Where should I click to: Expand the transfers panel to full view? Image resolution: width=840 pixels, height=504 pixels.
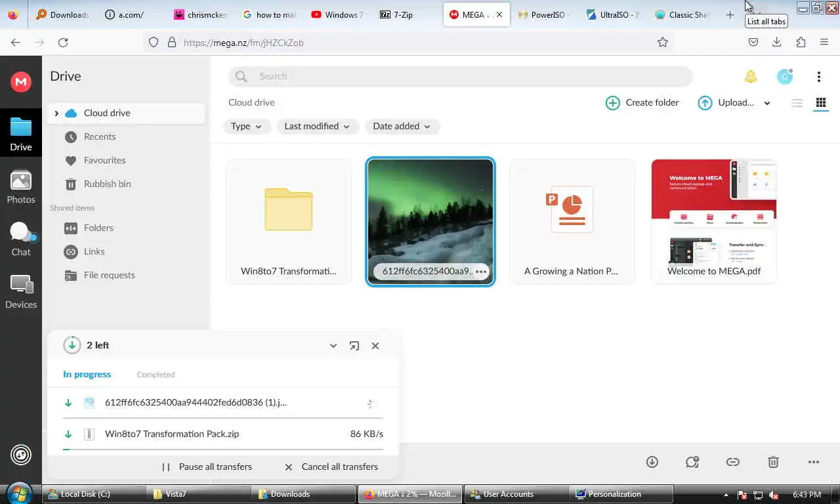pos(354,346)
